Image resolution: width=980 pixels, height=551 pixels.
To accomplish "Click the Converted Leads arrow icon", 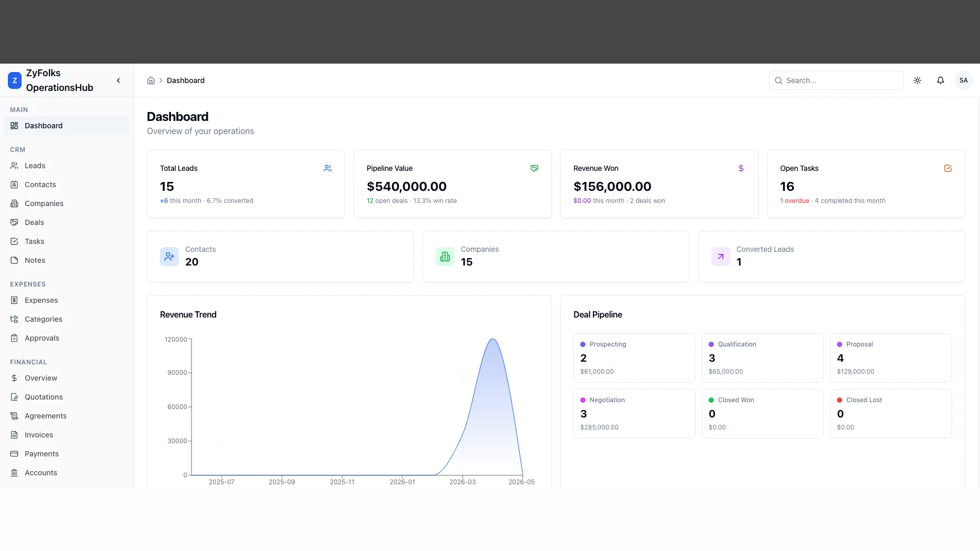I will [721, 257].
